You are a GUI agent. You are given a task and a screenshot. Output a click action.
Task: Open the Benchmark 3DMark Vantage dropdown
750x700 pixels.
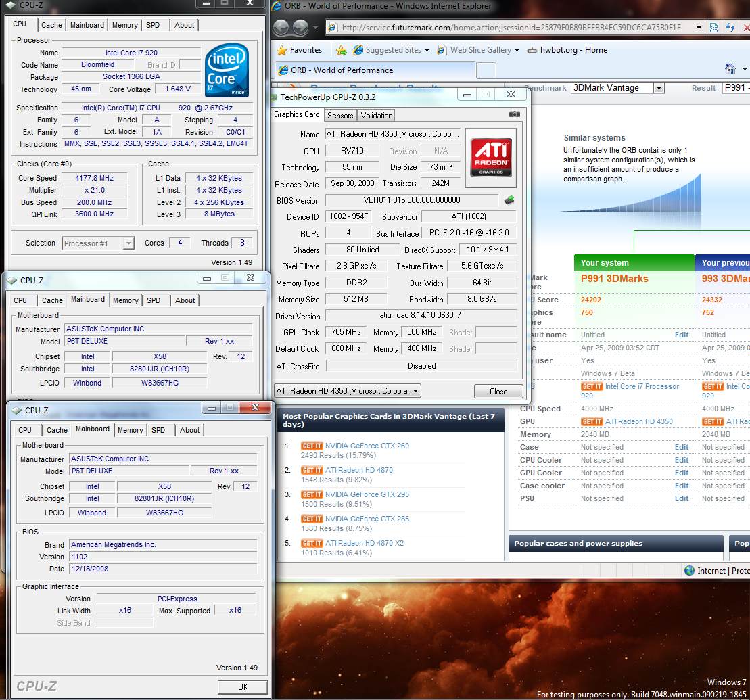tap(659, 88)
